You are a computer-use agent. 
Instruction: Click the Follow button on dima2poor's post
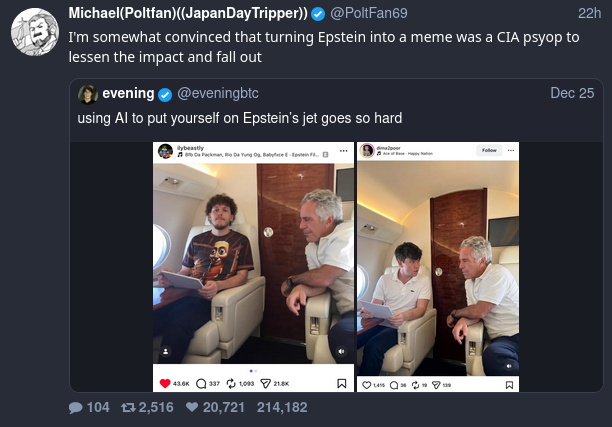pos(489,150)
